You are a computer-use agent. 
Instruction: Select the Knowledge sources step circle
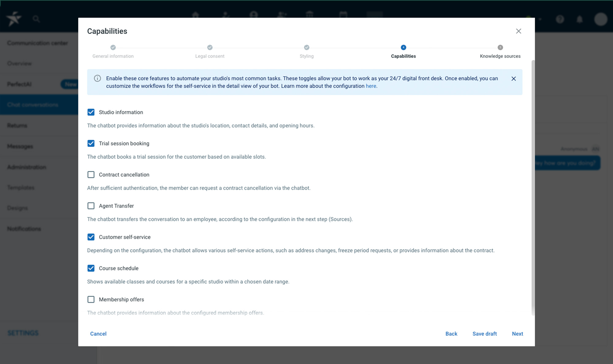[x=500, y=47]
